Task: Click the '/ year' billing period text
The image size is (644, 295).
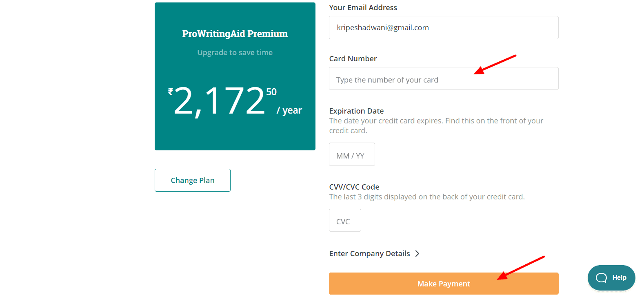Action: pos(289,110)
